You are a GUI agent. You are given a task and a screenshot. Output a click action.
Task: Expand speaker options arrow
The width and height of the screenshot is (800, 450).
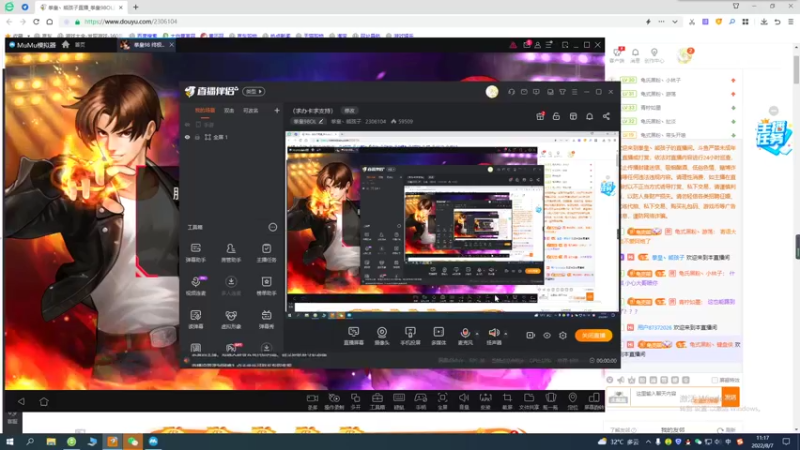[506, 334]
